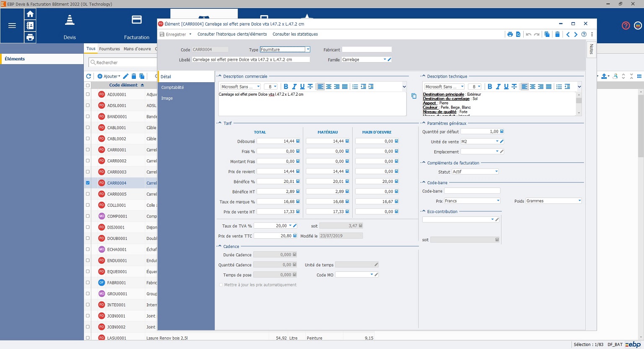Select Éléments in left sidebar
The image size is (644, 349).
pyautogui.click(x=42, y=59)
